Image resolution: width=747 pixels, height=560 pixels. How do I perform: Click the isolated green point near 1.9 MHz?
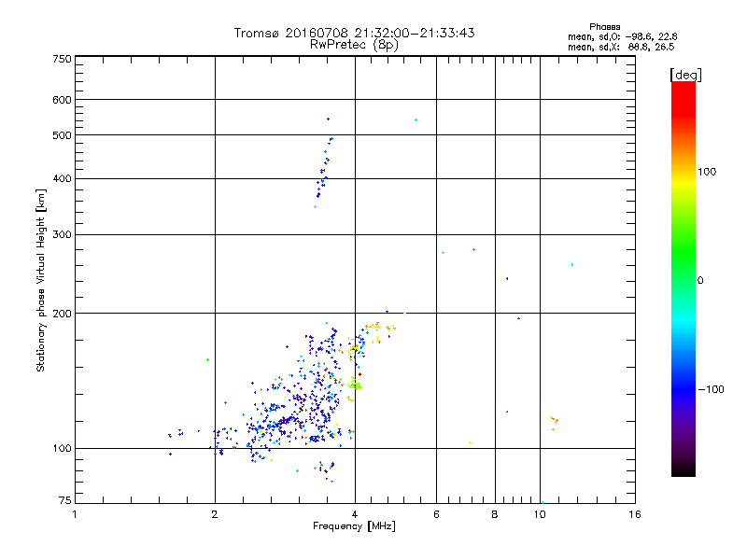click(x=207, y=360)
